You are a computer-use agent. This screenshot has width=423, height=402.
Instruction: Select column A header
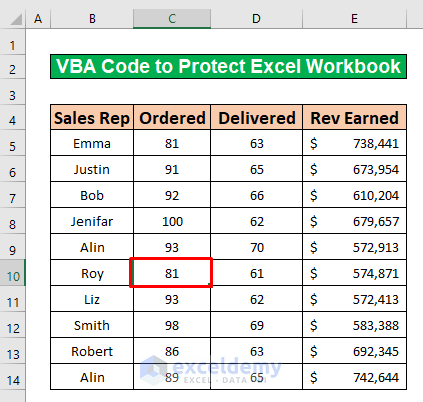[x=38, y=19]
